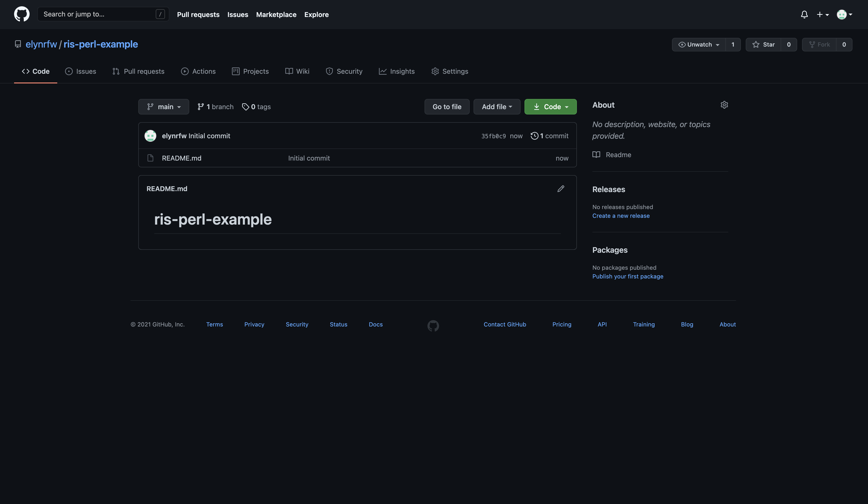This screenshot has width=868, height=504.
Task: Open the Releases heading link
Action: tap(609, 189)
